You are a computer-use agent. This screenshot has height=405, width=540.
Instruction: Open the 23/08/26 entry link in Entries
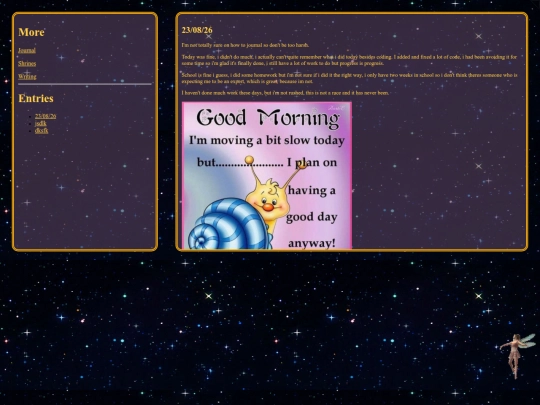click(45, 116)
